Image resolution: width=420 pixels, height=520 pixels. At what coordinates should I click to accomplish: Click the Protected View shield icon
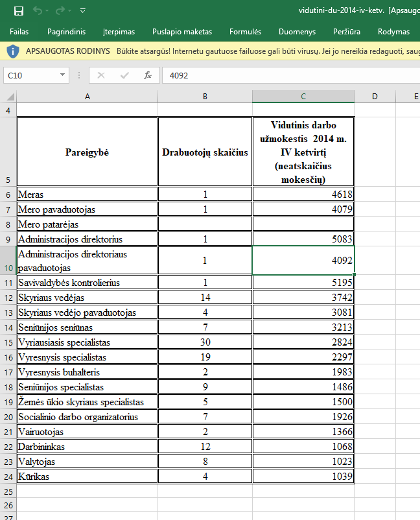(13, 51)
